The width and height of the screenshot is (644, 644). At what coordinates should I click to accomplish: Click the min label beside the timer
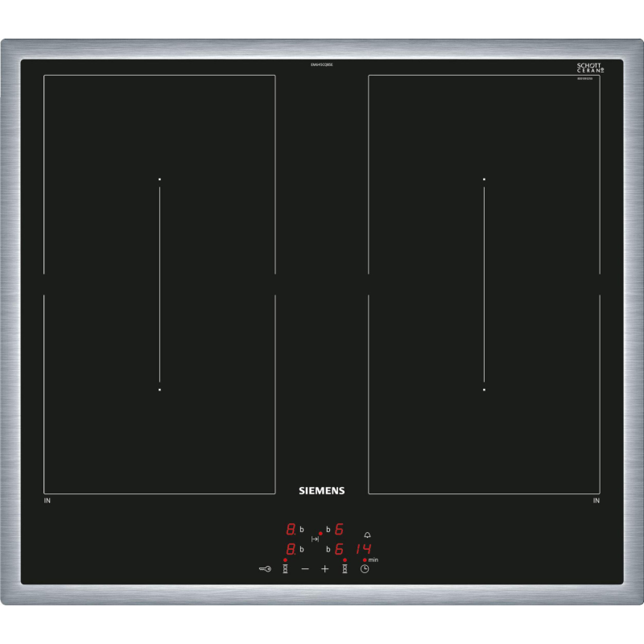374,559
